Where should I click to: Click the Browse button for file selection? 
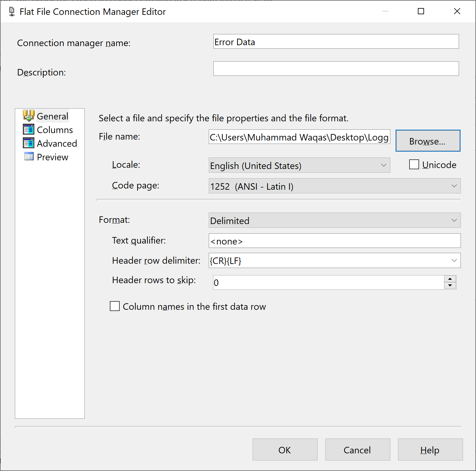point(428,141)
